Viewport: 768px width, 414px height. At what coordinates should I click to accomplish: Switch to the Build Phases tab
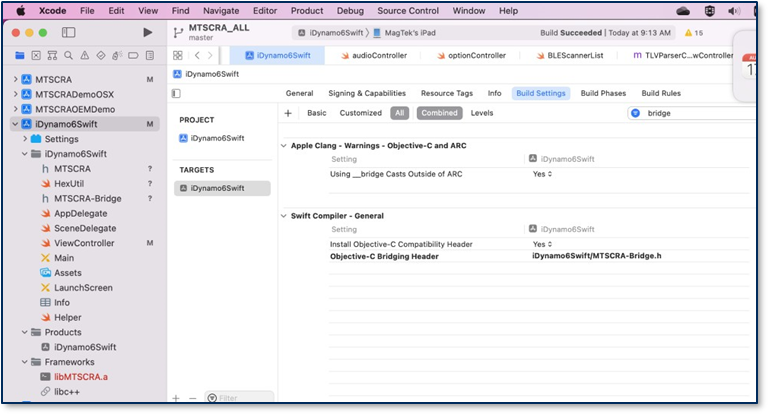(x=603, y=93)
